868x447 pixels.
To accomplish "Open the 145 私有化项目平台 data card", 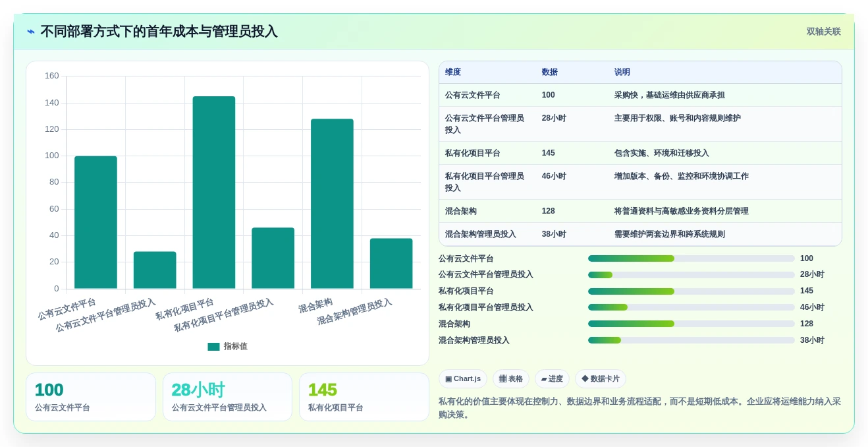I will click(364, 397).
